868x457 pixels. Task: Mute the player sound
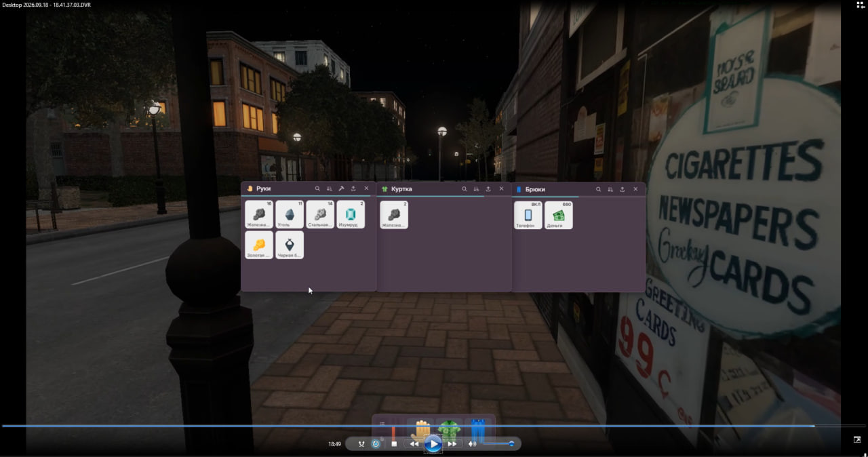tap(472, 444)
